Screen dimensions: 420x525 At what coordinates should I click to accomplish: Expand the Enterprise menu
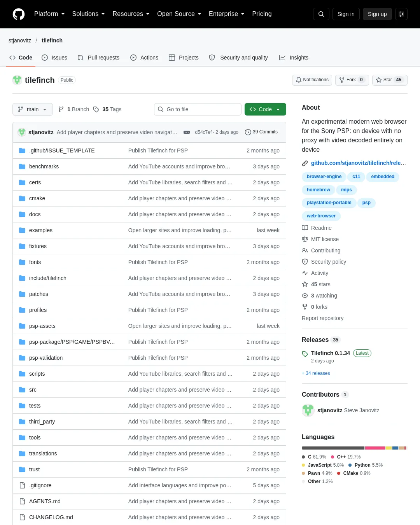pyautogui.click(x=226, y=14)
